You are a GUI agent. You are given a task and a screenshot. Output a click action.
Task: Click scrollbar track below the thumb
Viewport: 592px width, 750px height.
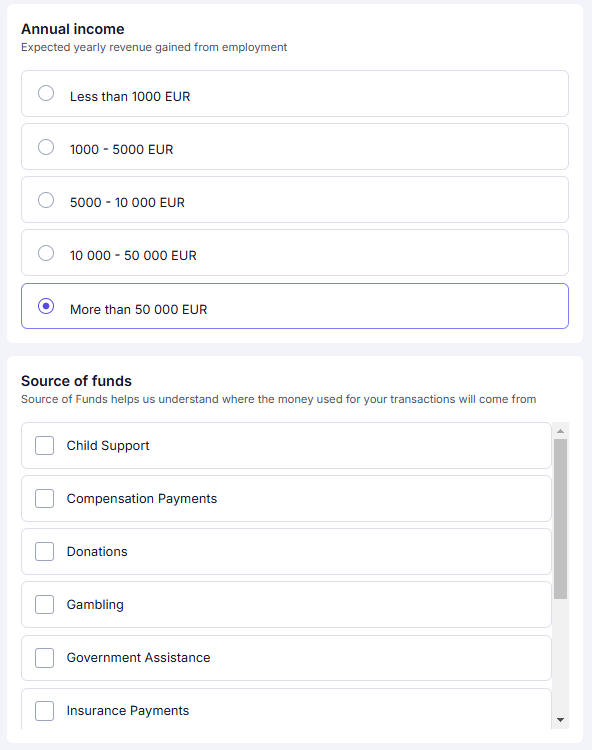click(x=560, y=655)
